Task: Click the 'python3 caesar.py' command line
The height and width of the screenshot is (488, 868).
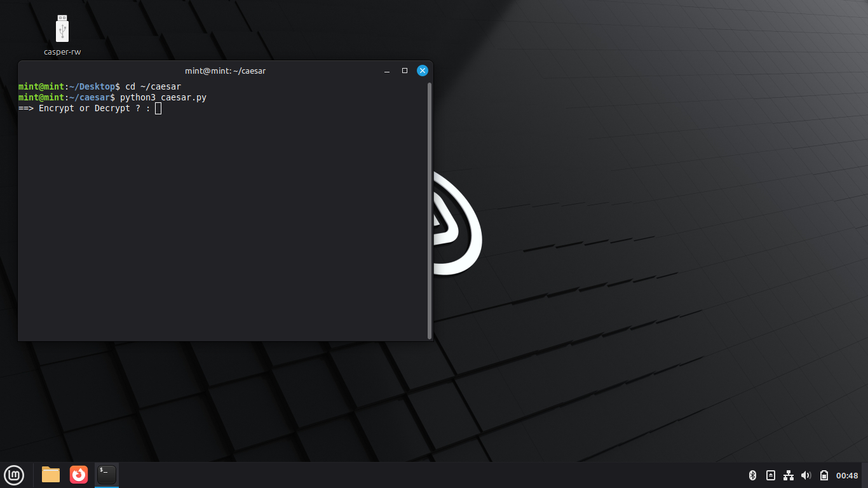Action: point(163,98)
